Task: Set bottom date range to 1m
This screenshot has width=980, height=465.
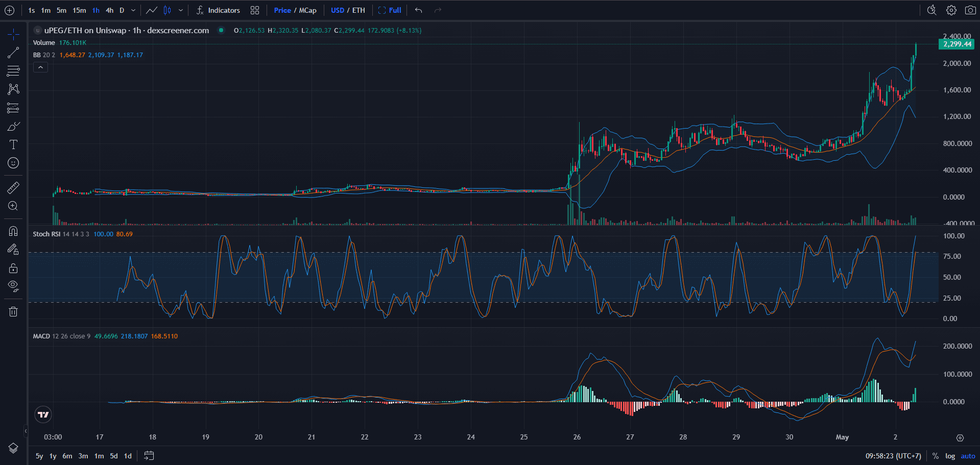Action: coord(99,456)
